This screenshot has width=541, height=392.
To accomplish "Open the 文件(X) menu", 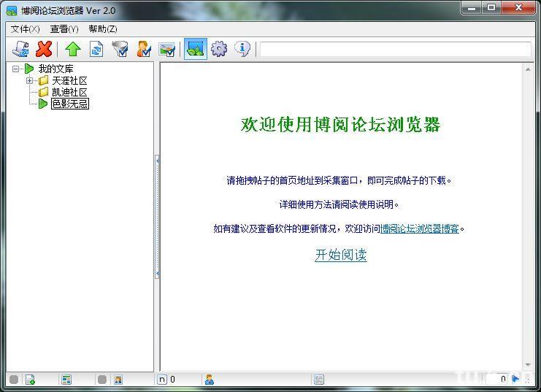I will pos(25,29).
